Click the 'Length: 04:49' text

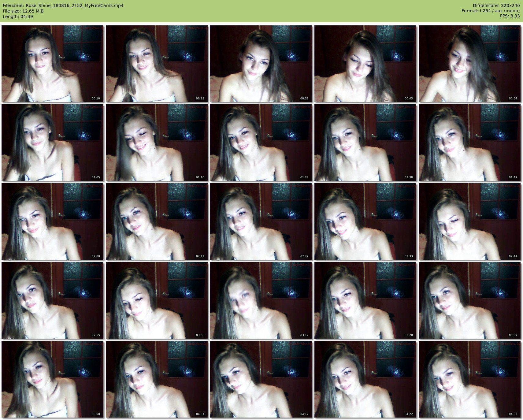pos(18,17)
